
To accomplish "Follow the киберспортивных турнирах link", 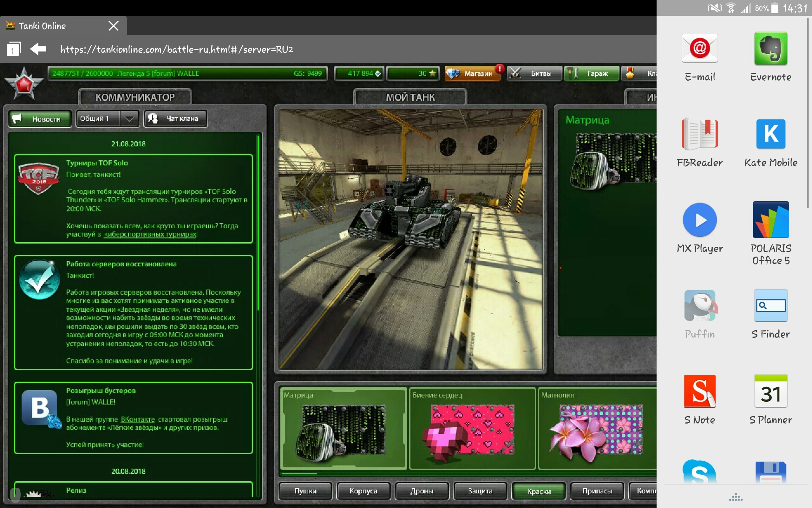I will coord(150,234).
